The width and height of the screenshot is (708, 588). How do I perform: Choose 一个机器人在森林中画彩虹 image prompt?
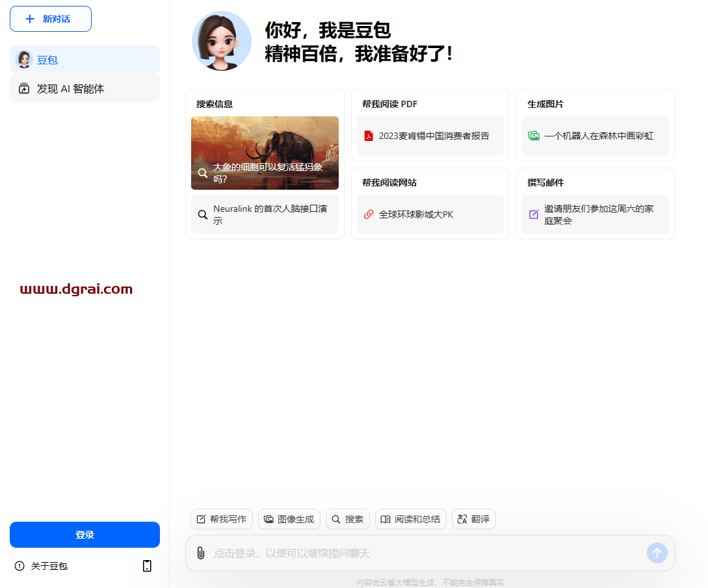(x=596, y=136)
